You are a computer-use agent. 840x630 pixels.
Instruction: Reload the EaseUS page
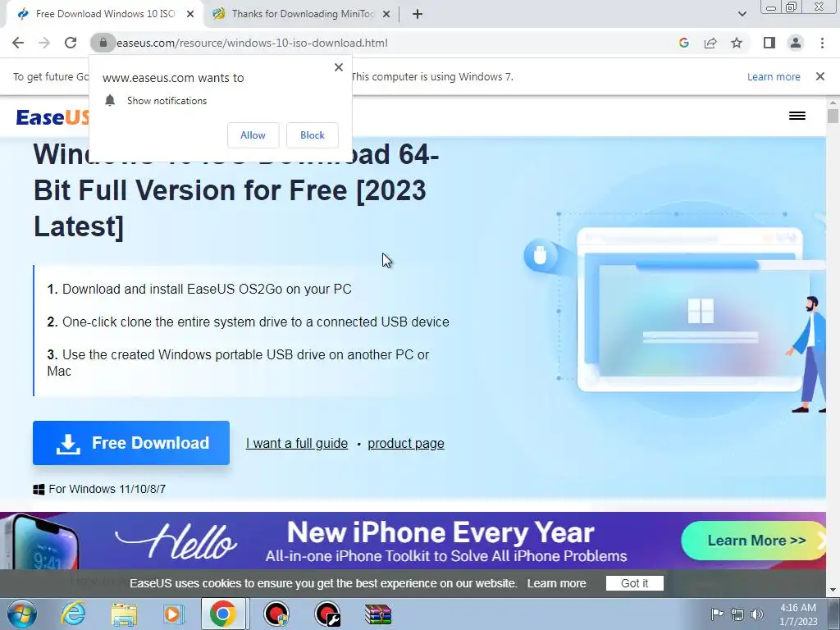tap(71, 43)
